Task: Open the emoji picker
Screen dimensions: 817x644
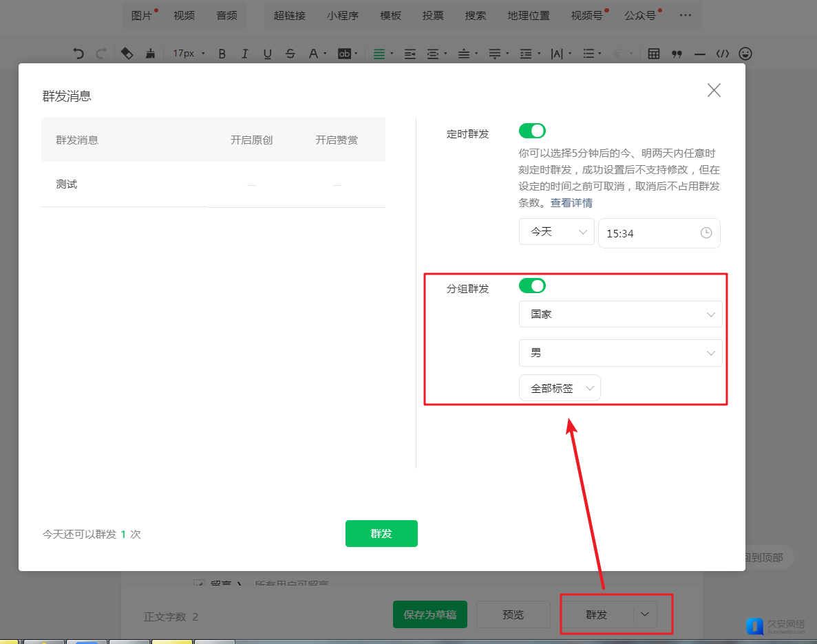Action: point(745,54)
